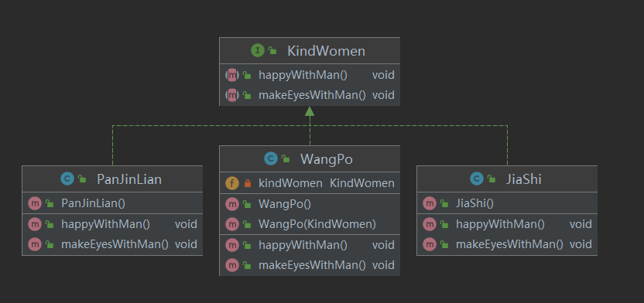The width and height of the screenshot is (644, 303).
Task: Click method icon of JiaShi makeEyesWithMan()
Action: tap(429, 244)
